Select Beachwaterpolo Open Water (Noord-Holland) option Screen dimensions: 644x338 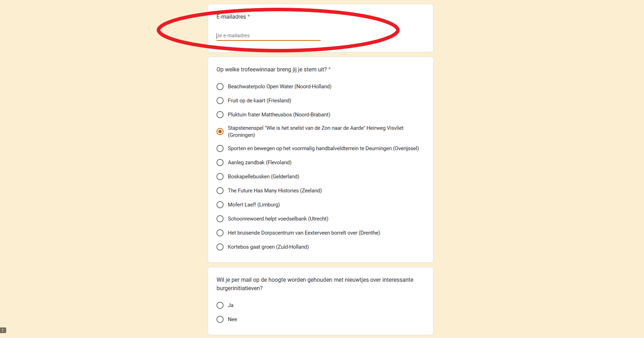[x=220, y=87]
